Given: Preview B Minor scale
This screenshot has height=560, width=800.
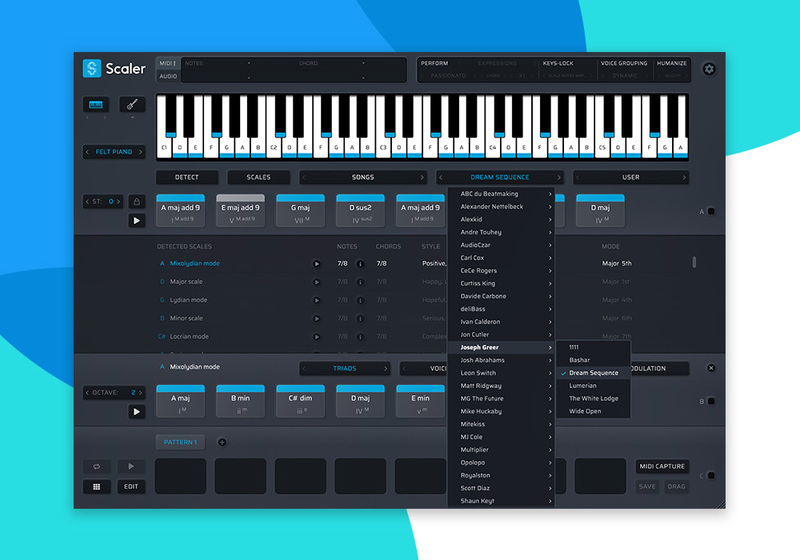Looking at the screenshot, I should tap(316, 319).
